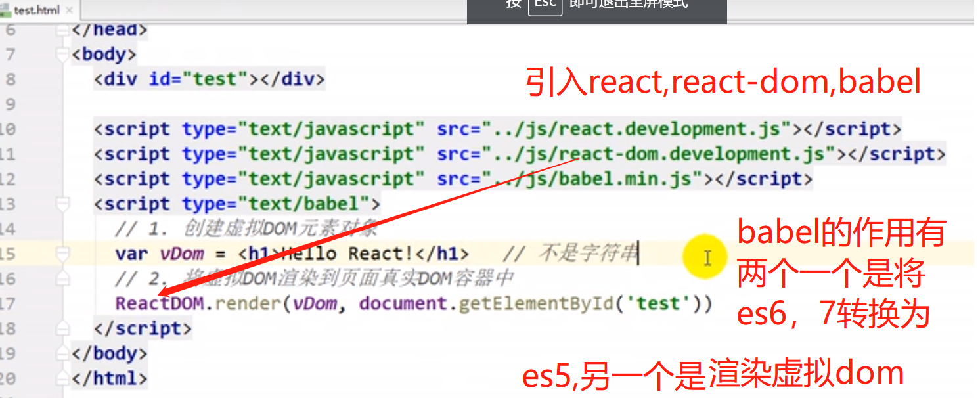Click the fold marker beside line 6 </head>
The width and height of the screenshot is (980, 398).
[62, 30]
